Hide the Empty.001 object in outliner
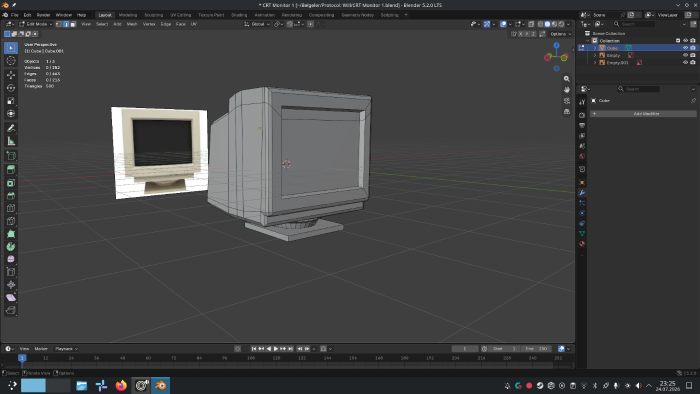Viewport: 700px width, 394px height. tap(685, 62)
